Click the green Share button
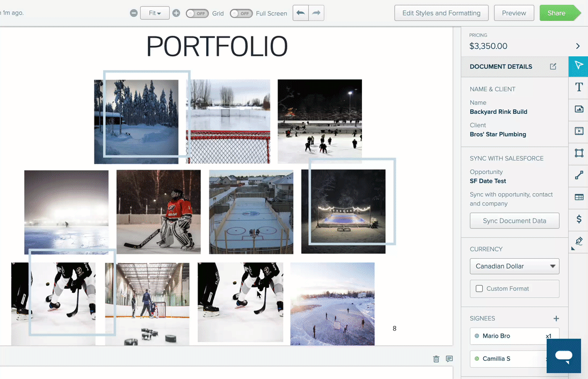588x379 pixels. 560,13
